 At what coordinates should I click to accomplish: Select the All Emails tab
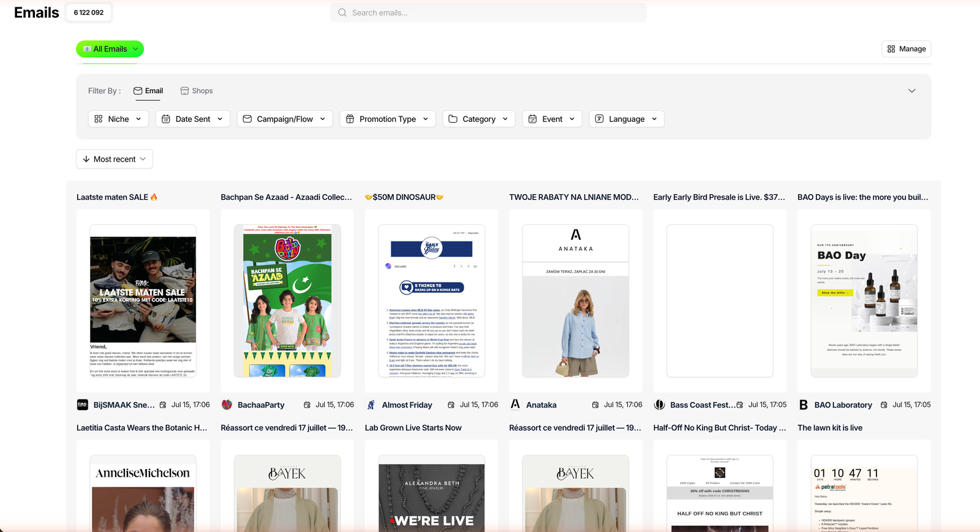(110, 49)
